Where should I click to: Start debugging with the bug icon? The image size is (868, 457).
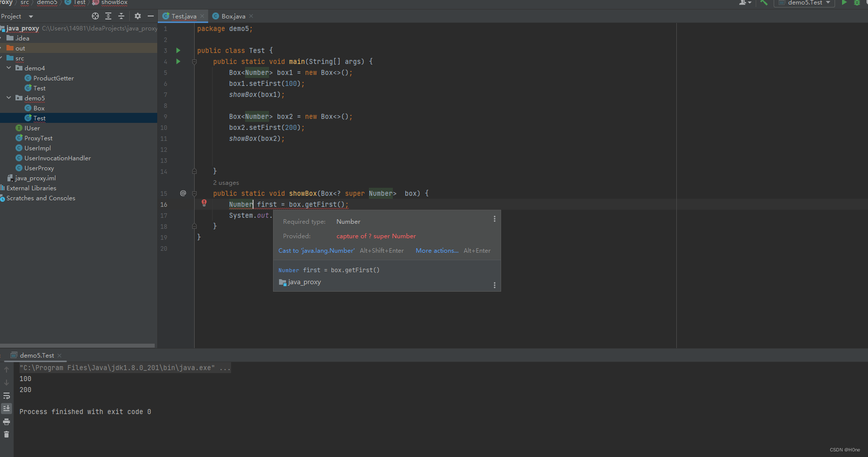(857, 2)
